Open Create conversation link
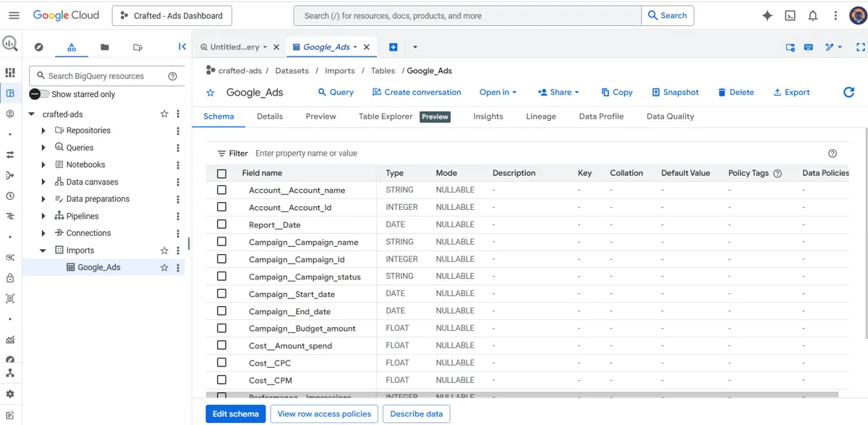The width and height of the screenshot is (868, 425). tap(417, 92)
